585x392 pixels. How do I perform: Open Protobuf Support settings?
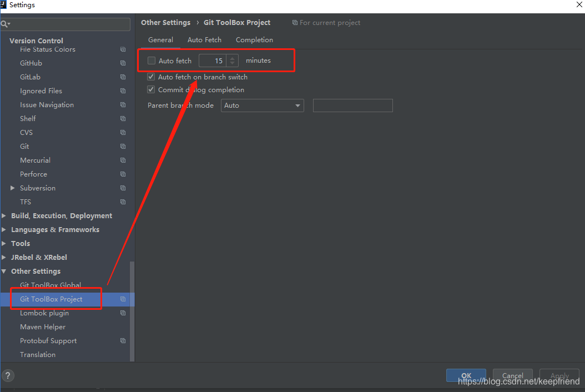(48, 341)
